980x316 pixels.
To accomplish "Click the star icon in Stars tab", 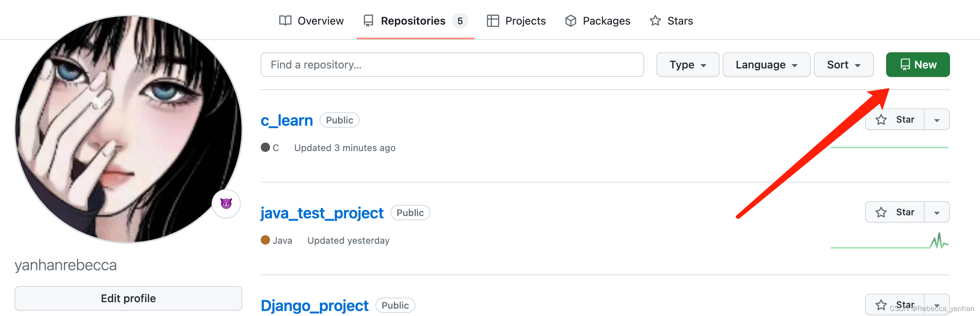I will click(x=655, y=21).
